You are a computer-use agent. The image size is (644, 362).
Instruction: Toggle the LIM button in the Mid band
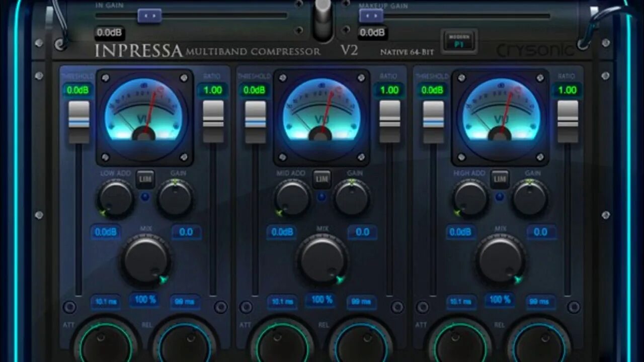(x=322, y=179)
